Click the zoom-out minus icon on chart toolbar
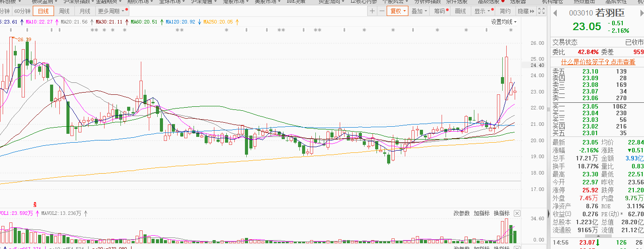The height and width of the screenshot is (249, 644). [x=381, y=11]
